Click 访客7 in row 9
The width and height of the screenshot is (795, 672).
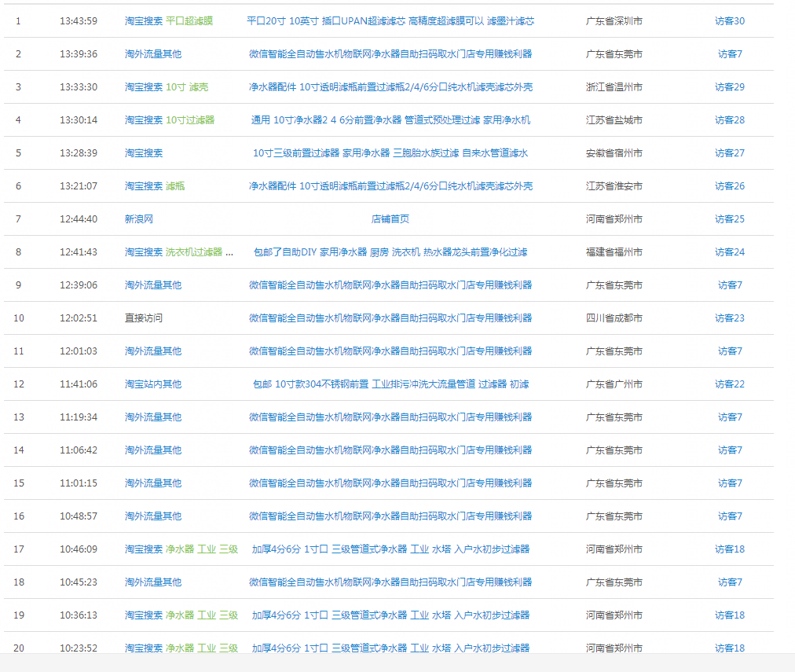pos(730,285)
